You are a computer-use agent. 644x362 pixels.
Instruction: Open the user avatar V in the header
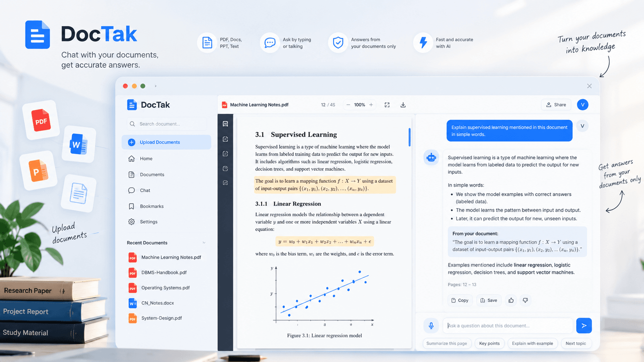point(582,105)
